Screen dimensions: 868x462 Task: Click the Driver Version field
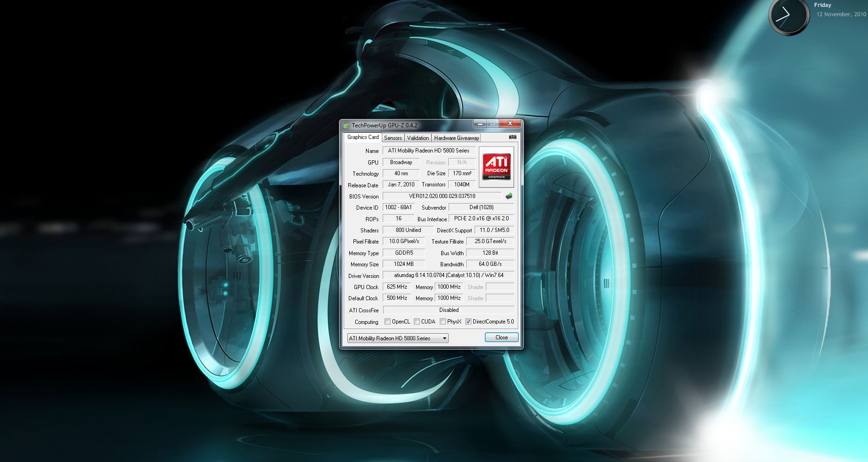448,275
